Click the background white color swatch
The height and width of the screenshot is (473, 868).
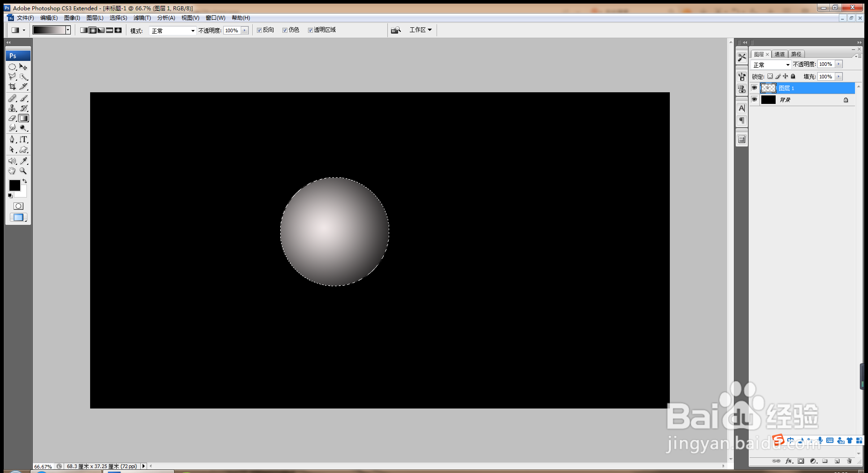23,193
